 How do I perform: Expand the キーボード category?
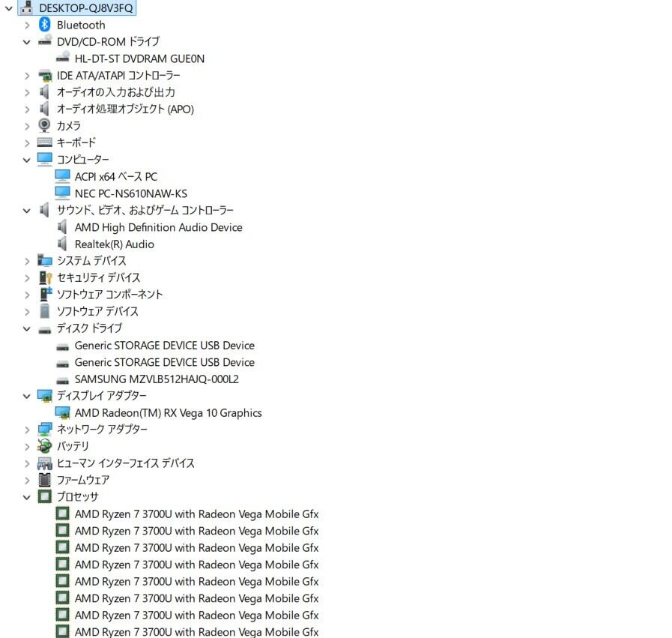27,143
